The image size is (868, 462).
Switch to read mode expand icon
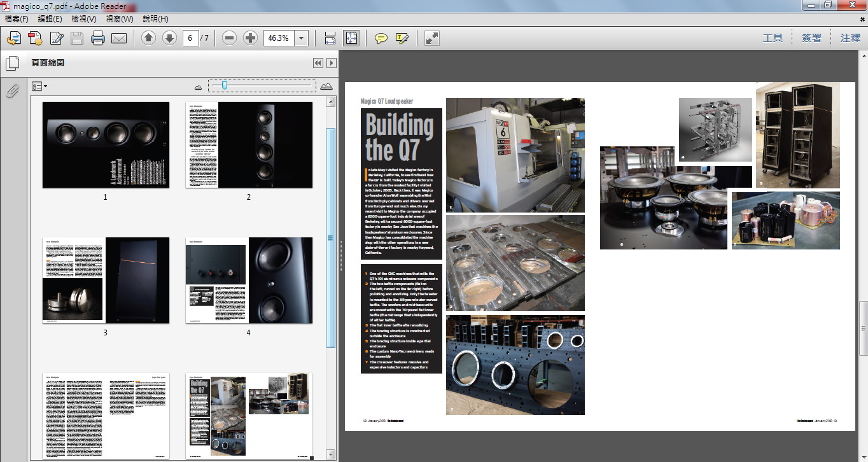(432, 38)
